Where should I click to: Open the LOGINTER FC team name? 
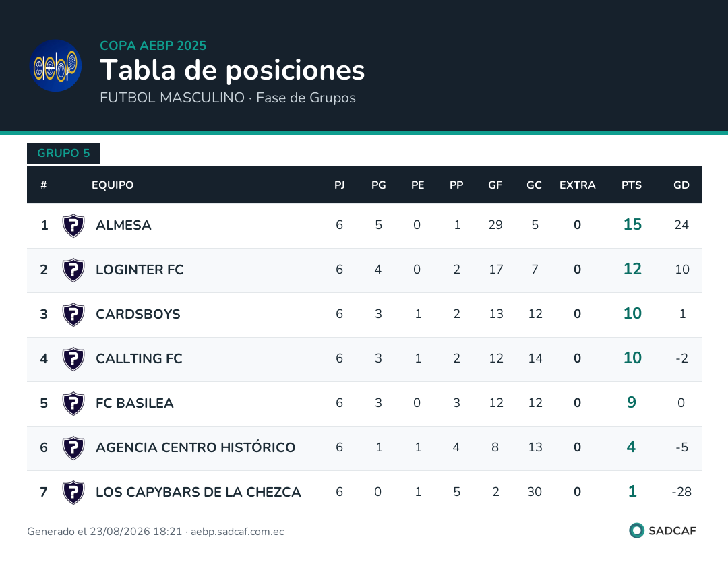pos(140,270)
